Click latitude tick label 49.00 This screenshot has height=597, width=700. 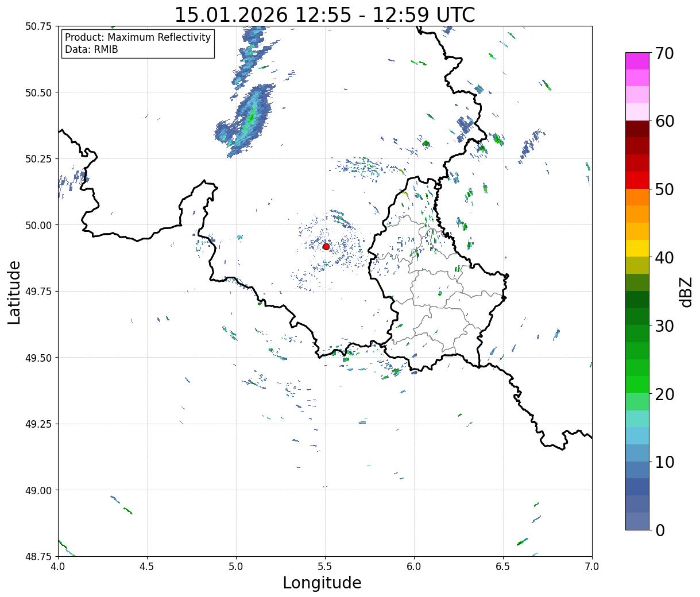38,490
